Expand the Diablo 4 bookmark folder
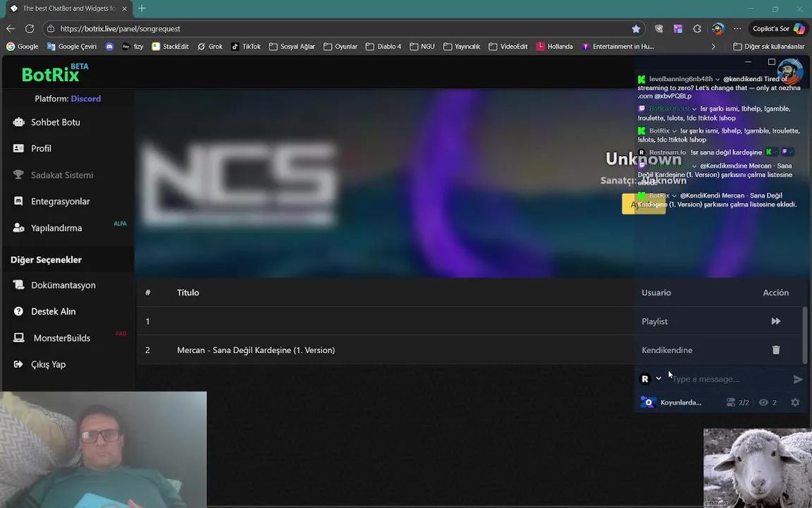812x508 pixels. (383, 46)
